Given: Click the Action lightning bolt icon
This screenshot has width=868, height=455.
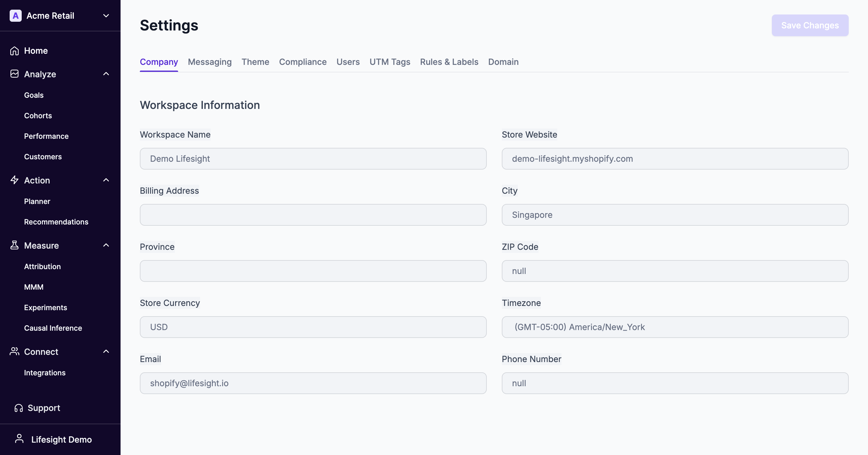Looking at the screenshot, I should pyautogui.click(x=14, y=180).
